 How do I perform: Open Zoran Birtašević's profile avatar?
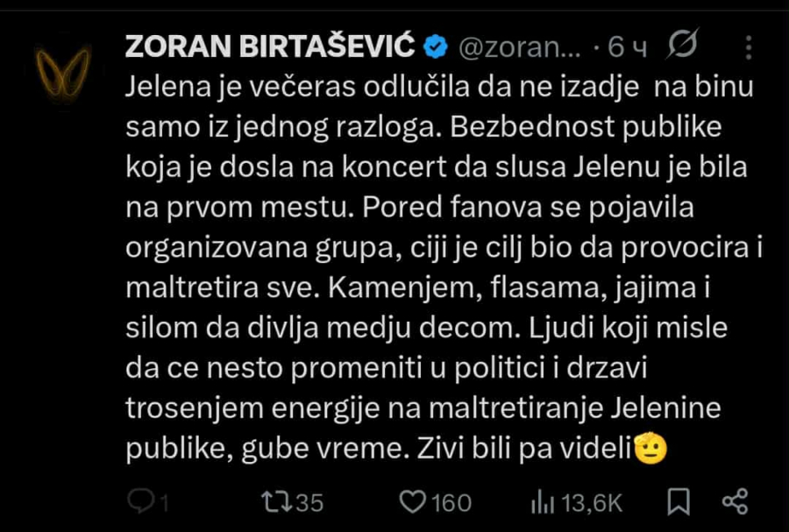pos(62,70)
